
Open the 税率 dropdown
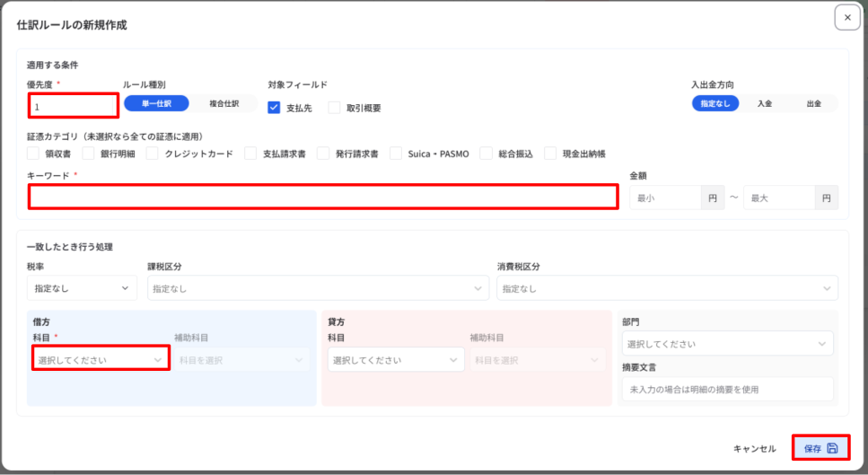click(82, 288)
